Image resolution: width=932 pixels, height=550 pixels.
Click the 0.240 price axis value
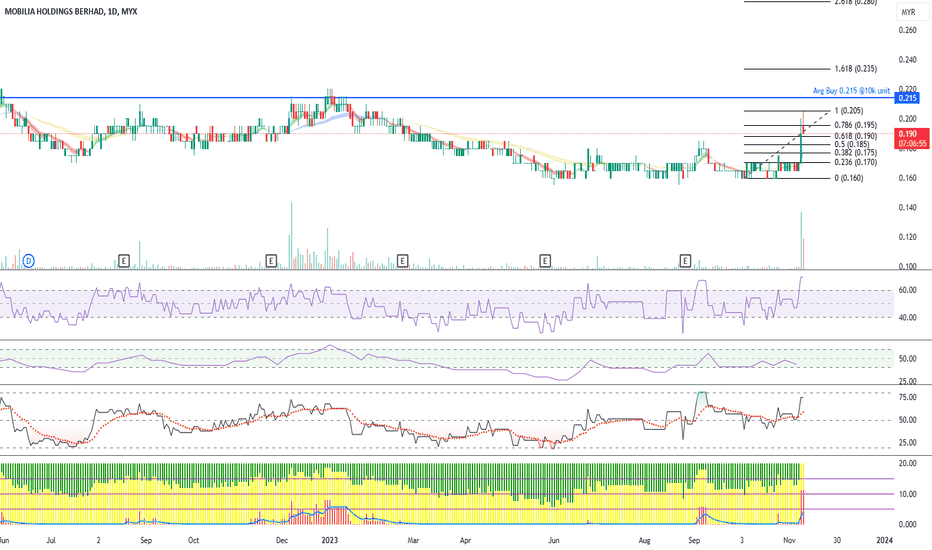pyautogui.click(x=907, y=59)
